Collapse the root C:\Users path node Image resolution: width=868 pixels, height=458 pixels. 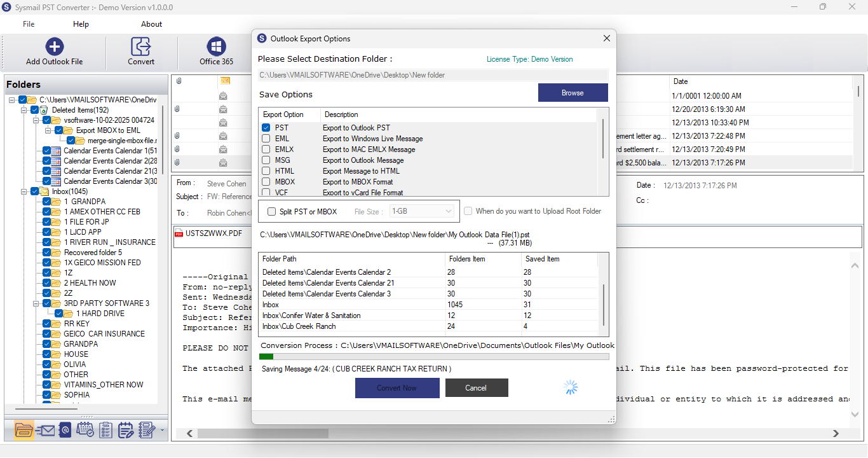(13, 100)
